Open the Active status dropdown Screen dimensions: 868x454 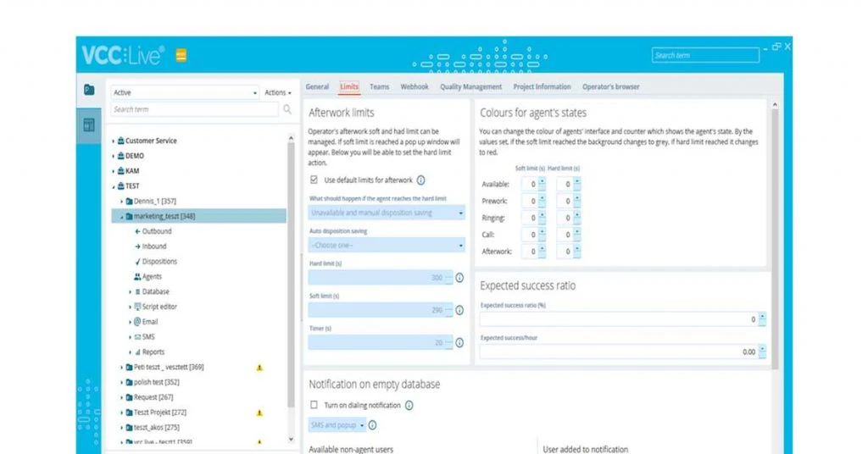(x=185, y=93)
